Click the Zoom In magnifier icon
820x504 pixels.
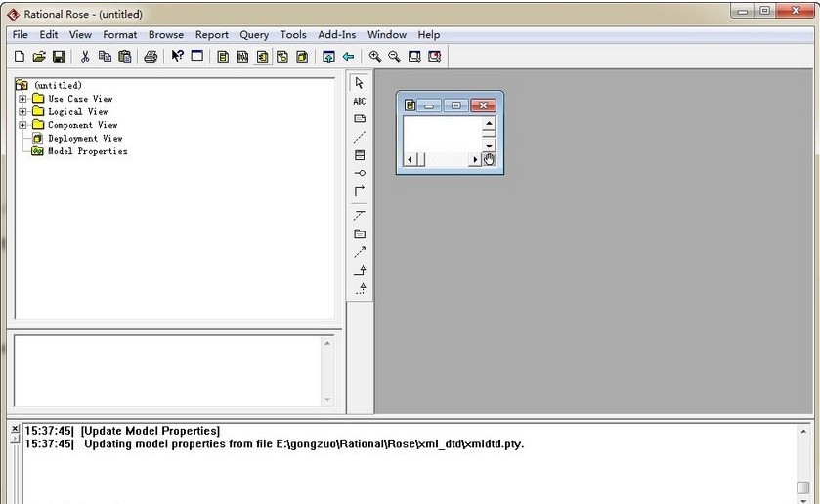tap(374, 57)
